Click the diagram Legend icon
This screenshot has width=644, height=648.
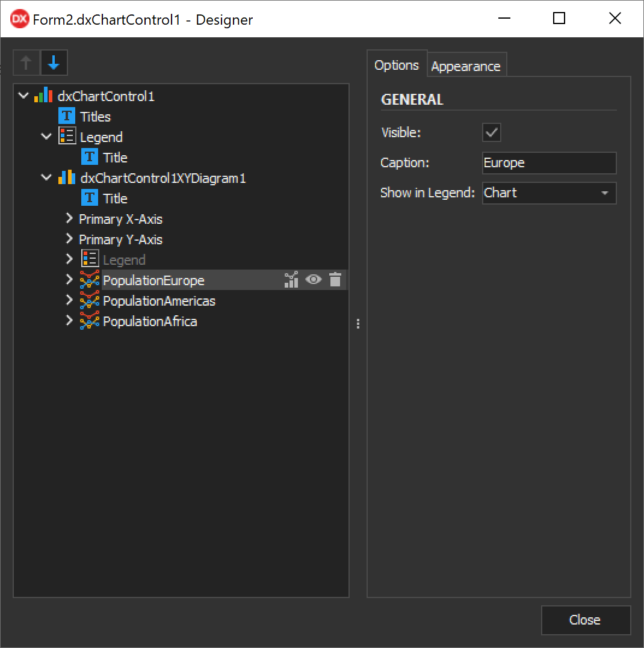pos(89,260)
